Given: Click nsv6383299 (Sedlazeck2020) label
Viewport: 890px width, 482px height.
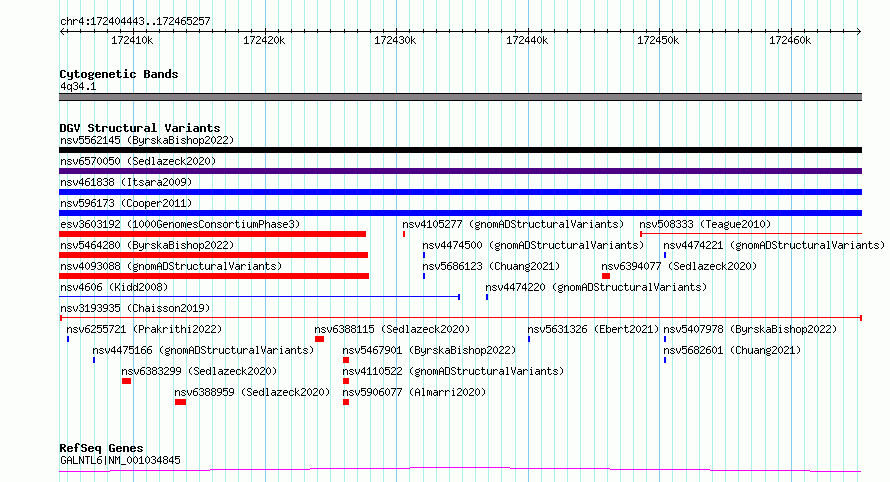Looking at the screenshot, I should pos(199,371).
